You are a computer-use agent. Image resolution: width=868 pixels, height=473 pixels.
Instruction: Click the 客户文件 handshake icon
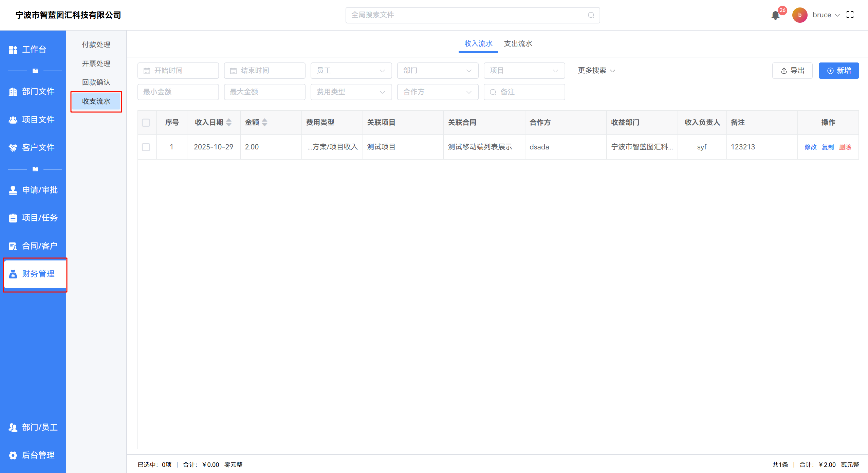[13, 148]
